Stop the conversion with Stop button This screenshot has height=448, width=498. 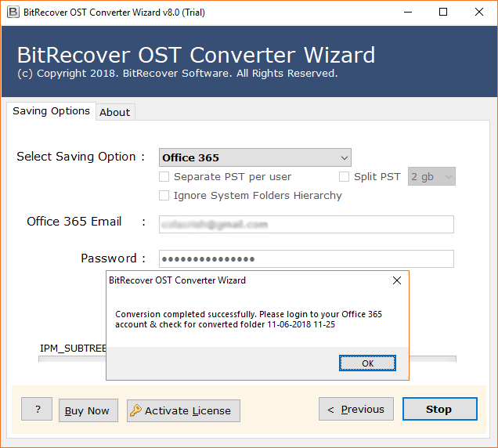tap(440, 409)
